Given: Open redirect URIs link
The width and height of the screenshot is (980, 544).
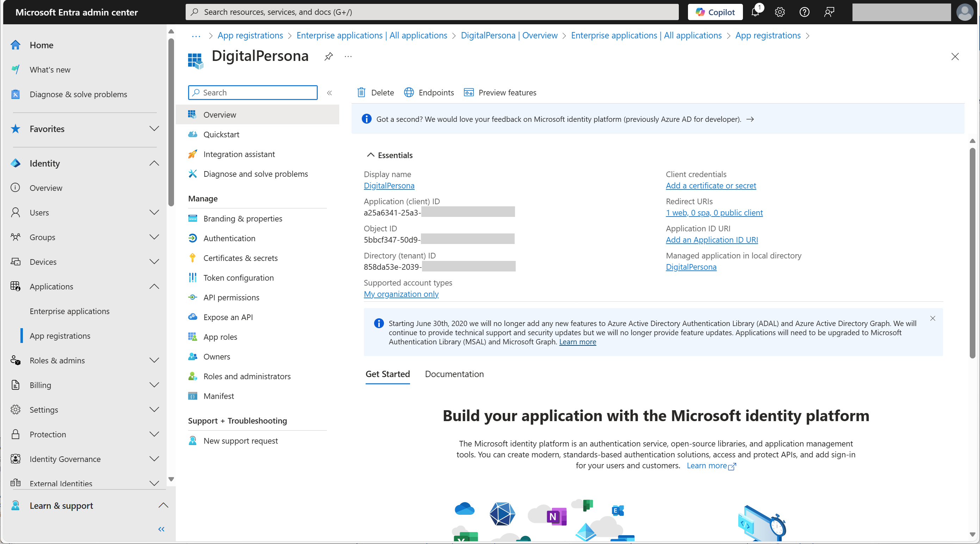Looking at the screenshot, I should (714, 213).
